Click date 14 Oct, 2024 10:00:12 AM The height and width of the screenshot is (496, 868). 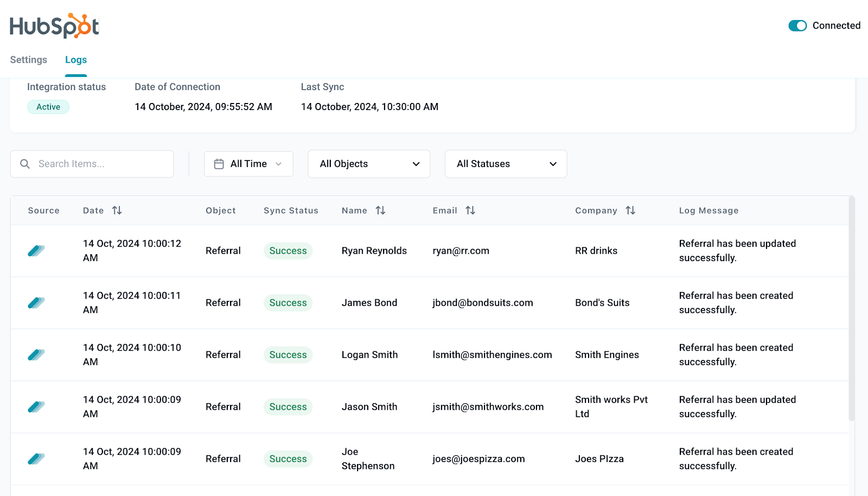(x=132, y=250)
